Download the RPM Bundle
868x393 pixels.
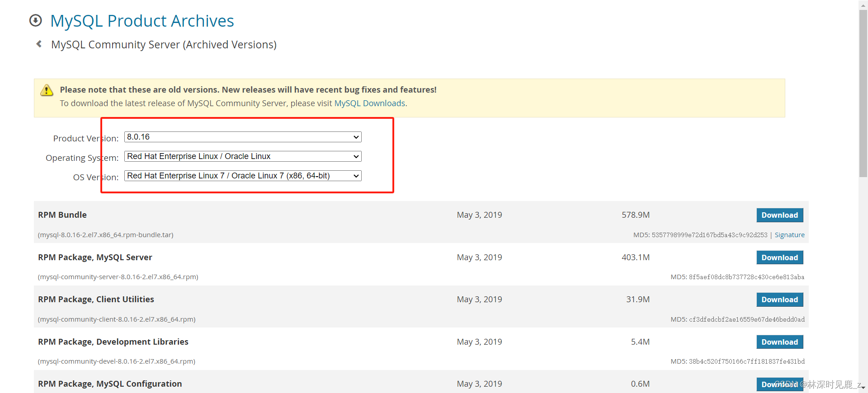click(779, 215)
